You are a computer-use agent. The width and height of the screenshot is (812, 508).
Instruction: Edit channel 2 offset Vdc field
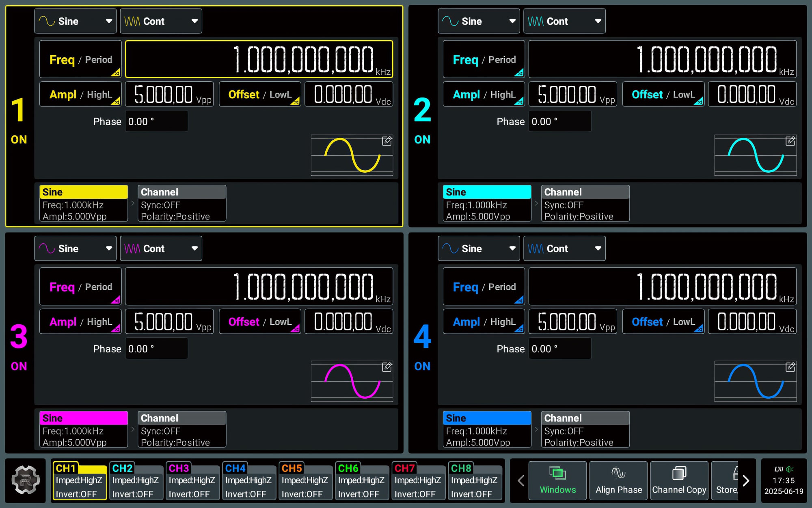click(x=752, y=94)
